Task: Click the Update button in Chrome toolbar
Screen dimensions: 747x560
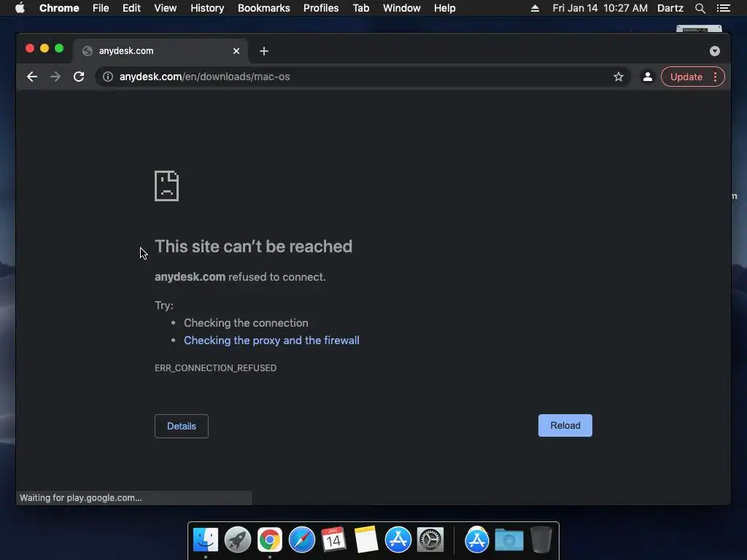Action: coord(686,77)
